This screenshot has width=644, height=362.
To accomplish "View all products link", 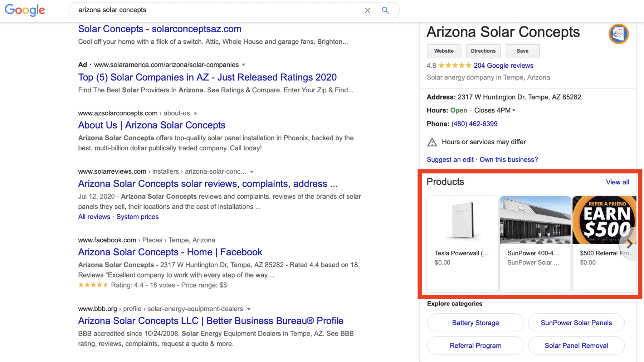I will click(x=617, y=182).
